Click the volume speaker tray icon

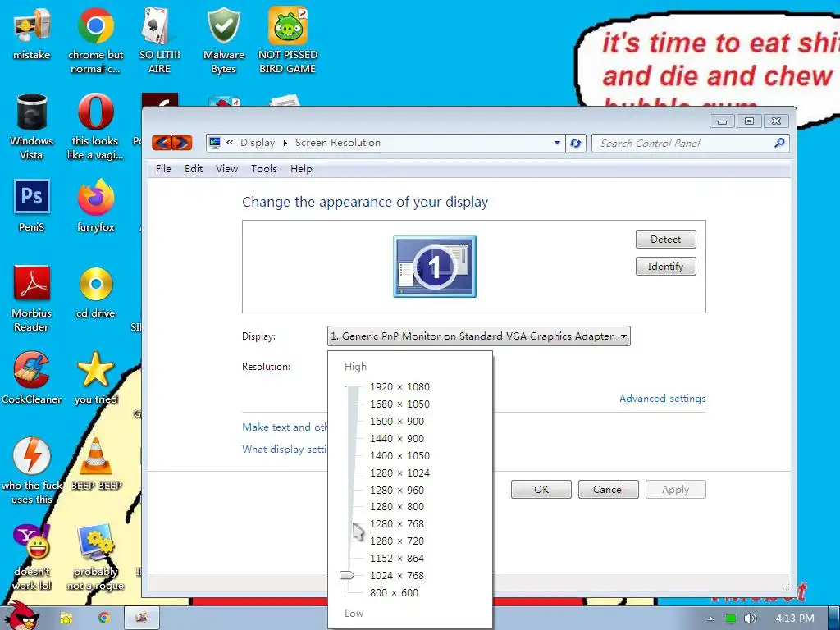tap(750, 619)
